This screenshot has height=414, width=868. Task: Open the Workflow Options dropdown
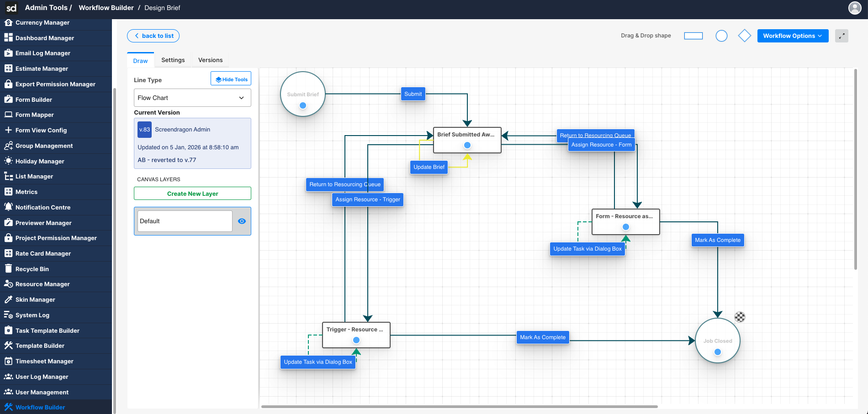[x=793, y=36]
